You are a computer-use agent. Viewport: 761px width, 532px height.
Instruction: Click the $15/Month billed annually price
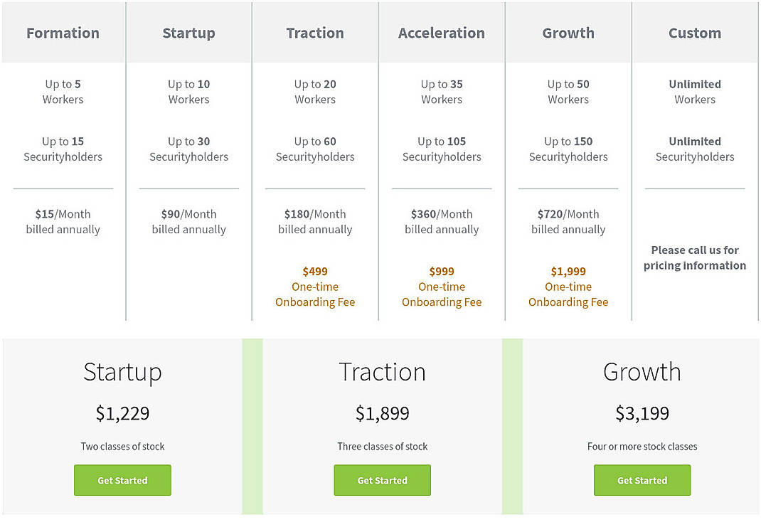[63, 221]
